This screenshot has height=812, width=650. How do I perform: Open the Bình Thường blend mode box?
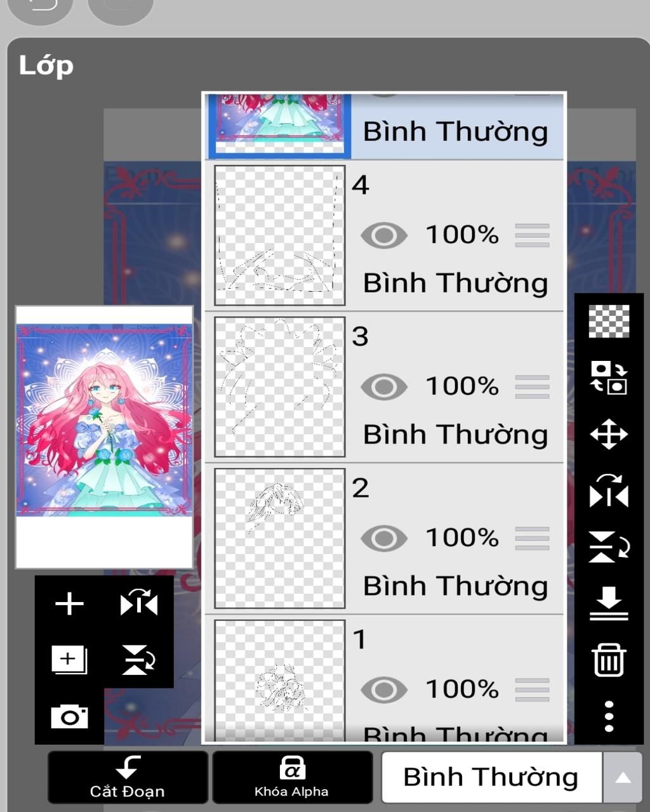point(491,778)
